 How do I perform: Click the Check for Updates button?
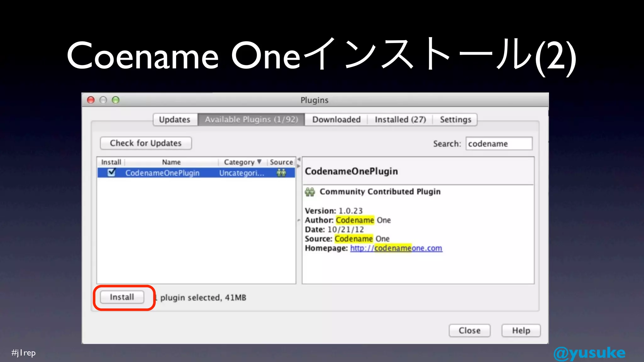146,143
